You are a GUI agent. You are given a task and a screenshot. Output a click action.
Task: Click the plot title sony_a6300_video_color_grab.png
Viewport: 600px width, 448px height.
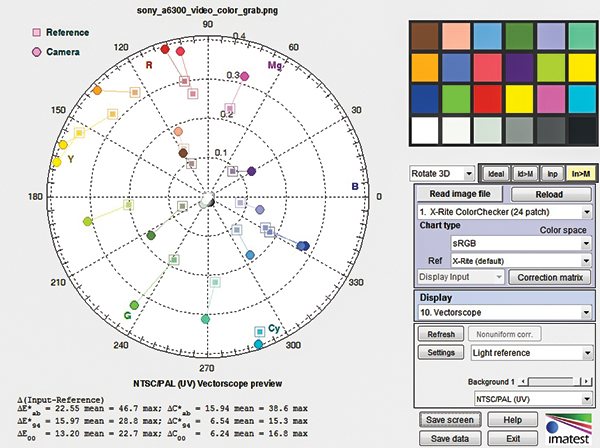click(207, 10)
